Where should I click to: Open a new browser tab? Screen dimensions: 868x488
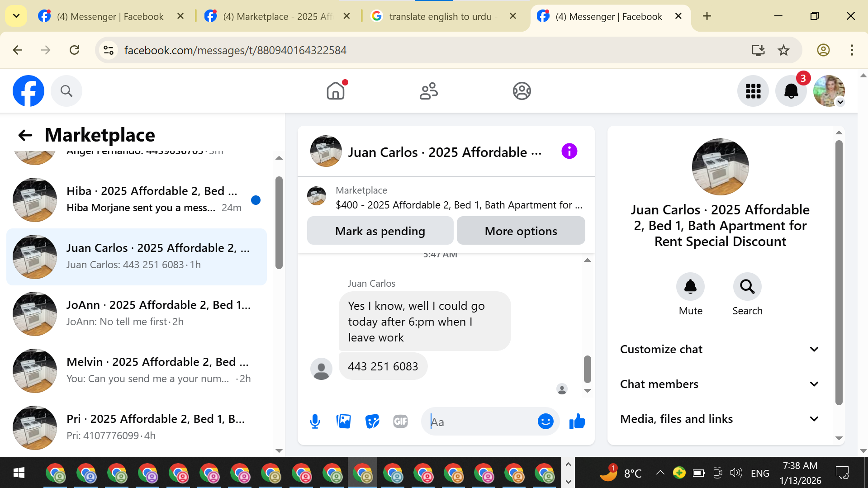tap(707, 16)
